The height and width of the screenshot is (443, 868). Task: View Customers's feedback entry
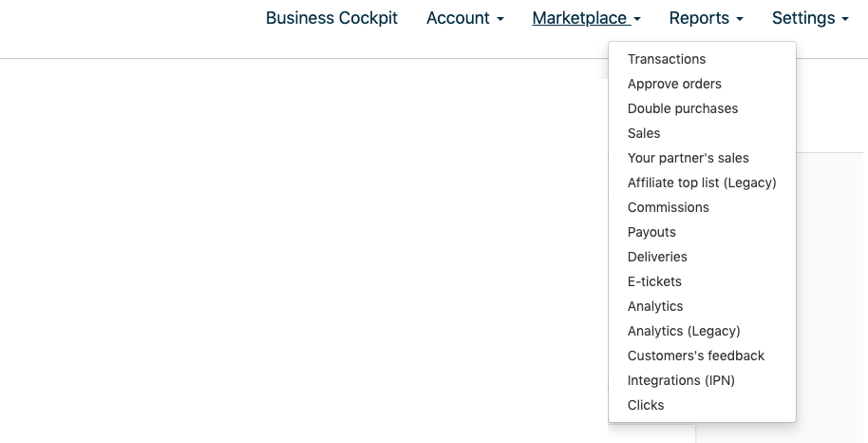(x=696, y=356)
